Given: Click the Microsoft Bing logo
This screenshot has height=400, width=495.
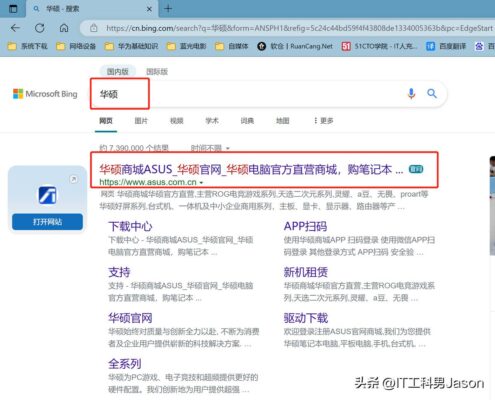Looking at the screenshot, I should click(45, 94).
